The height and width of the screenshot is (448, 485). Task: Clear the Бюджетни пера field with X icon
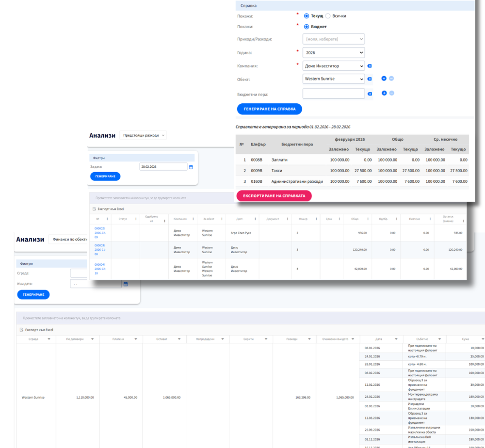click(369, 94)
